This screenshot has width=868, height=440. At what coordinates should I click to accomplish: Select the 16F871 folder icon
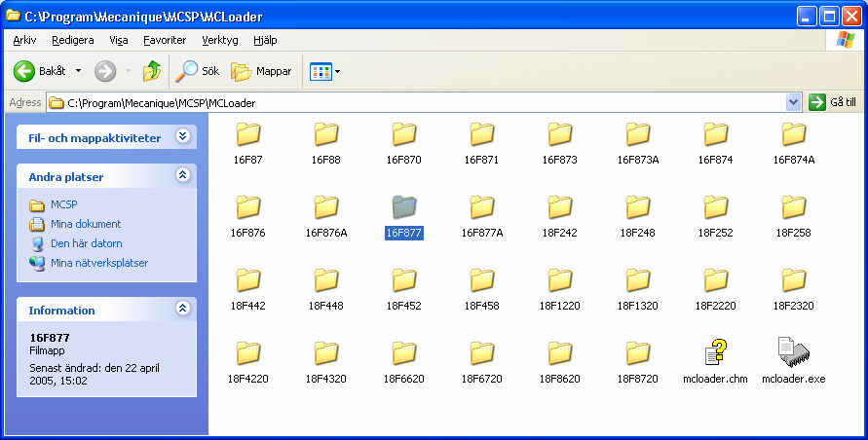tap(481, 134)
